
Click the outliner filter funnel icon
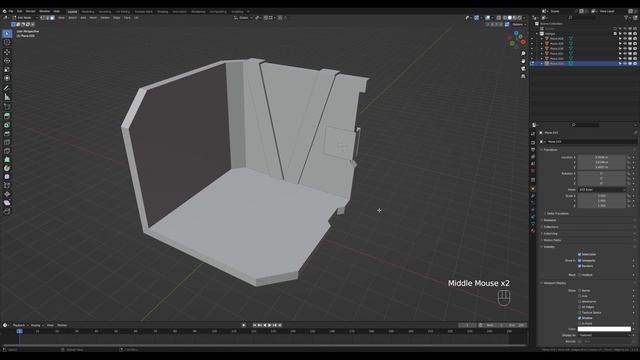(626, 18)
